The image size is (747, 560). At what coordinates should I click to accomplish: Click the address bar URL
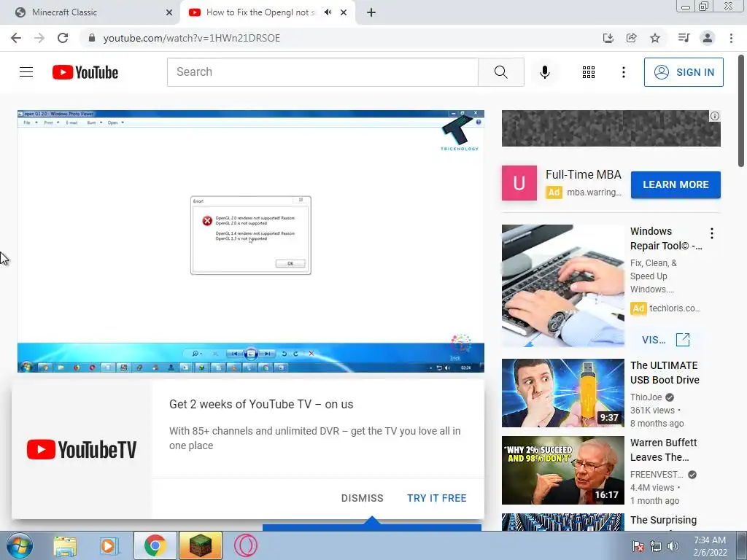(x=192, y=38)
